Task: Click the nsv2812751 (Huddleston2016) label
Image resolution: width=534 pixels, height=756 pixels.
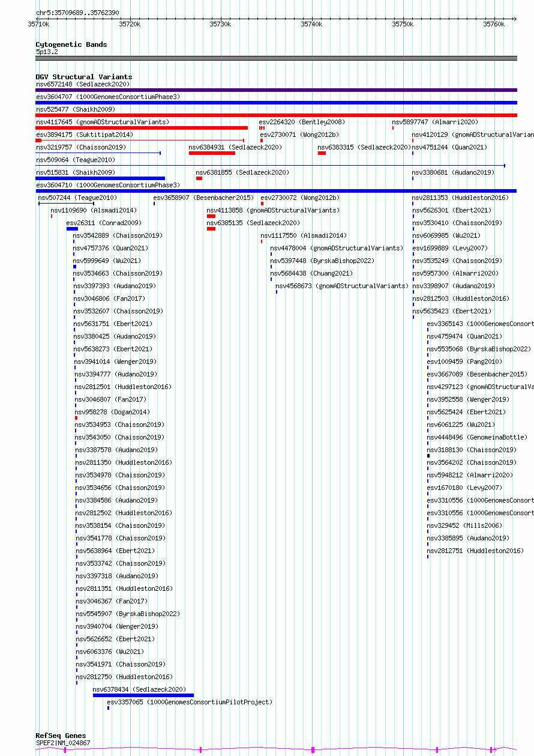Action: [475, 551]
